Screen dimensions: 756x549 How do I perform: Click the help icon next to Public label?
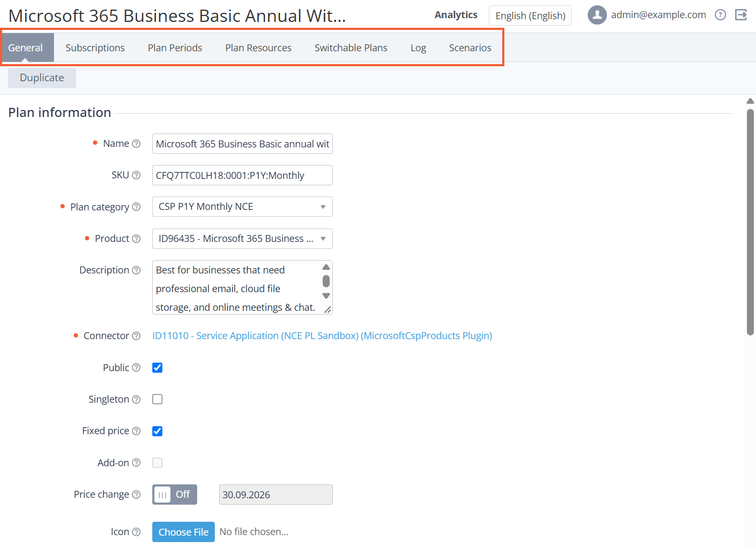click(x=136, y=367)
